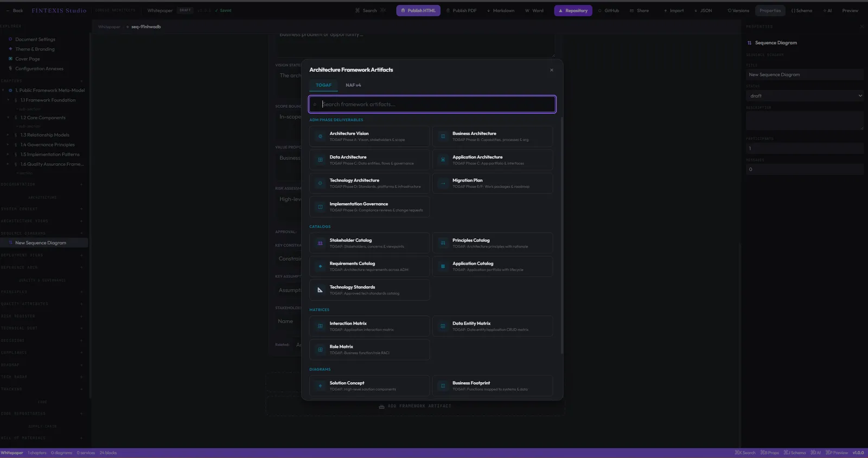The image size is (868, 458).
Task: Click the JSON export button
Action: pyautogui.click(x=703, y=10)
